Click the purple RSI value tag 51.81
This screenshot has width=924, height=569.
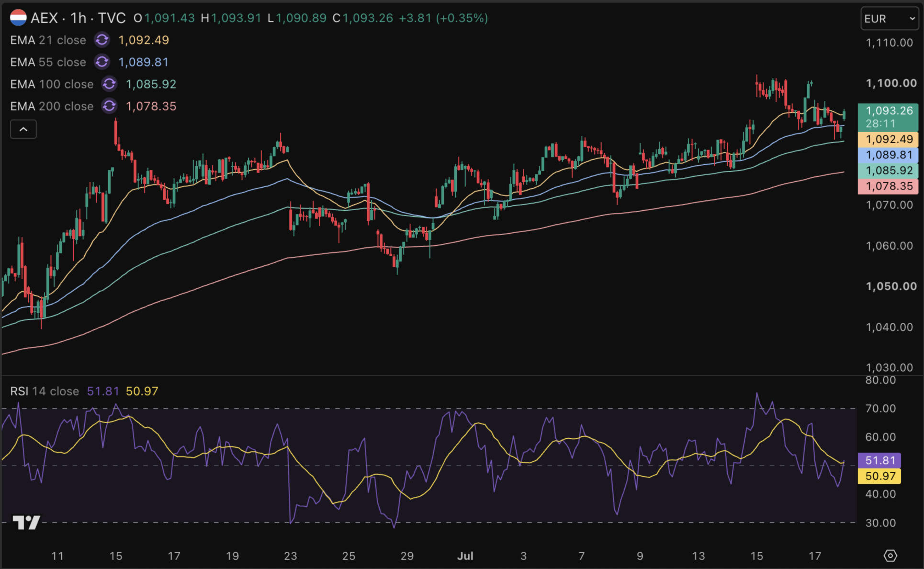tap(879, 460)
